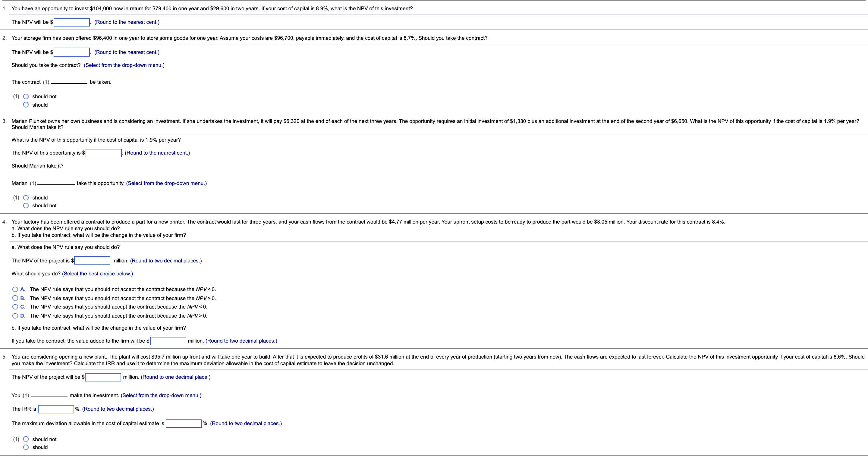Select 'should' for the storage contract
868x458 pixels.
[26, 105]
